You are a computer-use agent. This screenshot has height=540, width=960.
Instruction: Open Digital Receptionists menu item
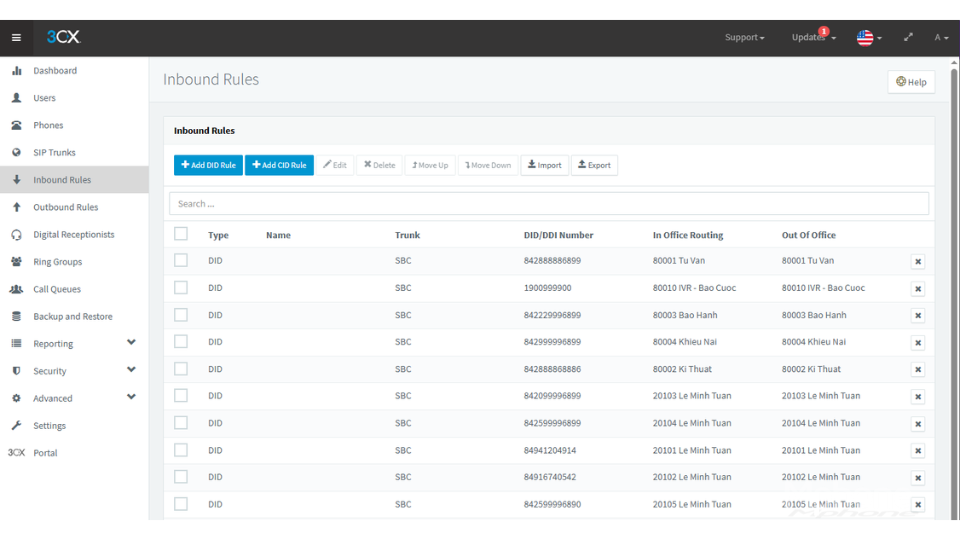click(x=74, y=234)
